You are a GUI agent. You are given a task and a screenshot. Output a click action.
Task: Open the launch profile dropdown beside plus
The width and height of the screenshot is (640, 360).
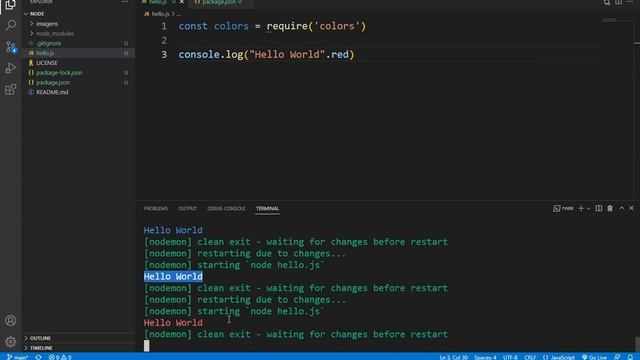coord(589,208)
